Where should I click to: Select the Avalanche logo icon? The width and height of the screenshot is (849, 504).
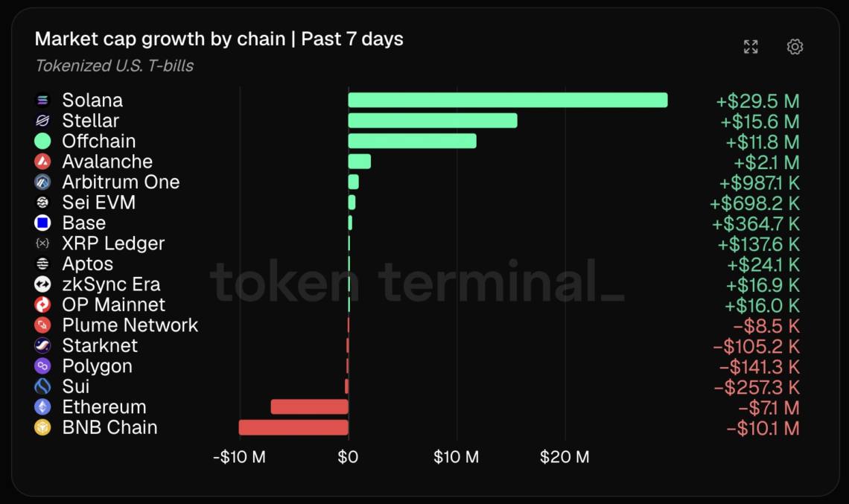[x=42, y=162]
